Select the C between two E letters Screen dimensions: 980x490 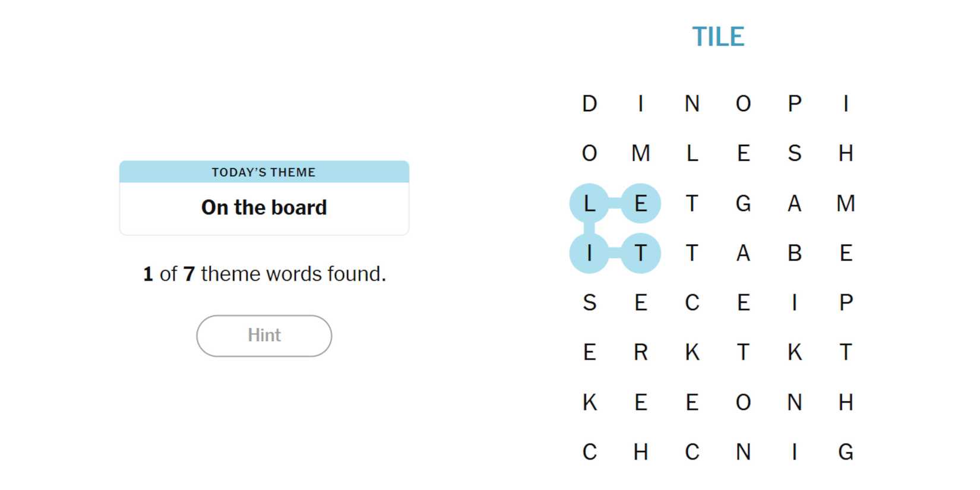point(692,303)
